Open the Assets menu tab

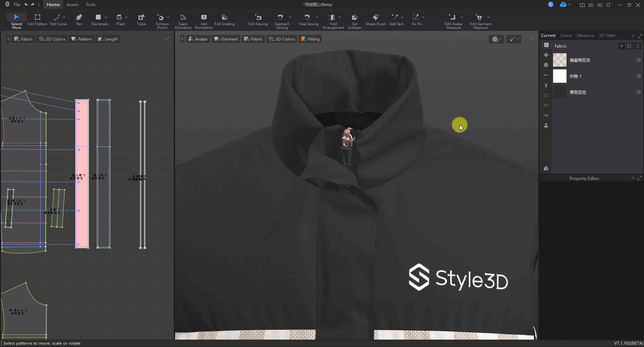tap(72, 4)
